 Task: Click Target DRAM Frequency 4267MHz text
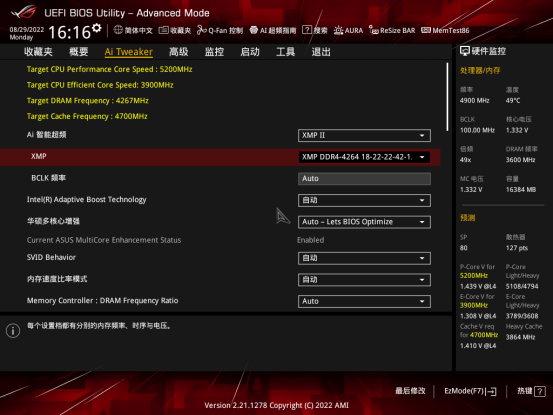87,100
